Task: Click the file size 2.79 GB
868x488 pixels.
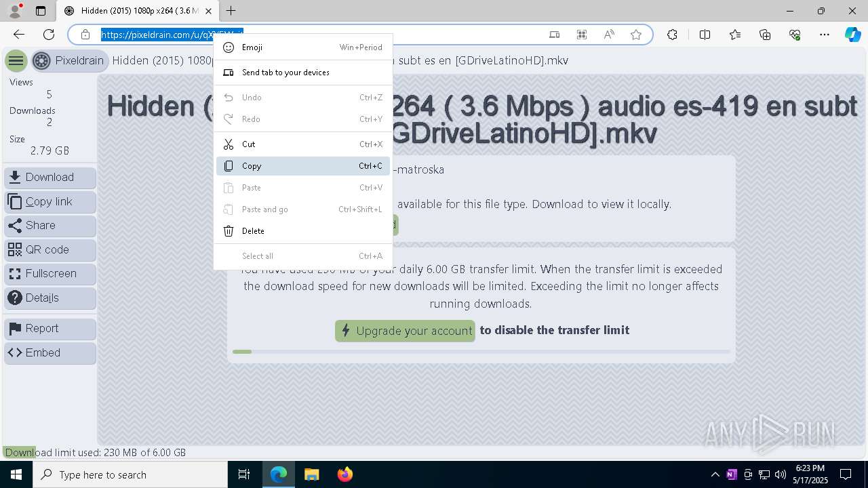Action: [50, 150]
